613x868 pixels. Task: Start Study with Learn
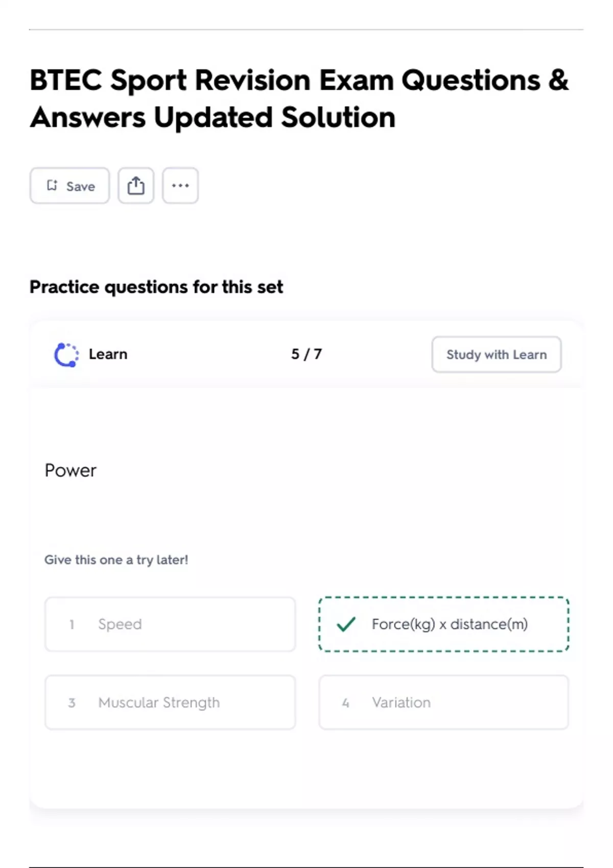coord(496,354)
